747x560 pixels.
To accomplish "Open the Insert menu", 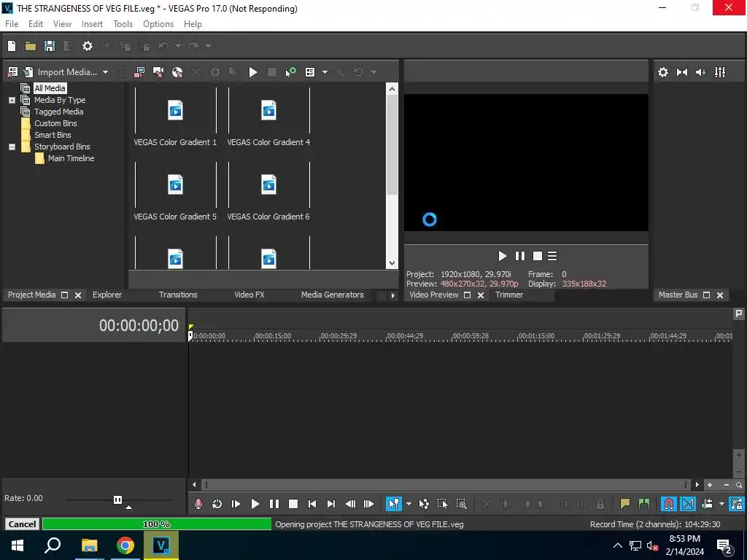I will point(92,24).
